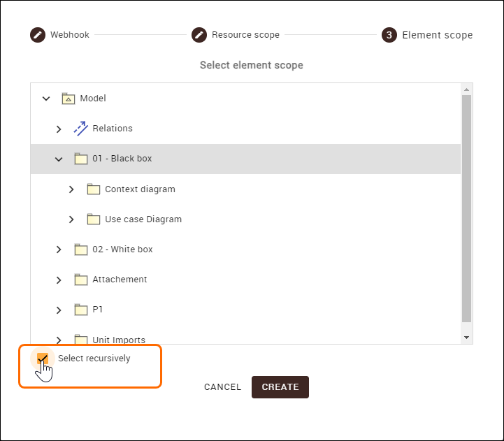Click the 01 - Black box folder icon
This screenshot has width=504, height=441.
pos(80,159)
